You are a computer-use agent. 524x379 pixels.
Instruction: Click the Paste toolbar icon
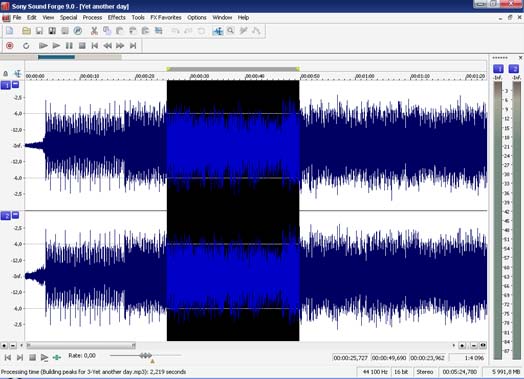click(x=120, y=31)
